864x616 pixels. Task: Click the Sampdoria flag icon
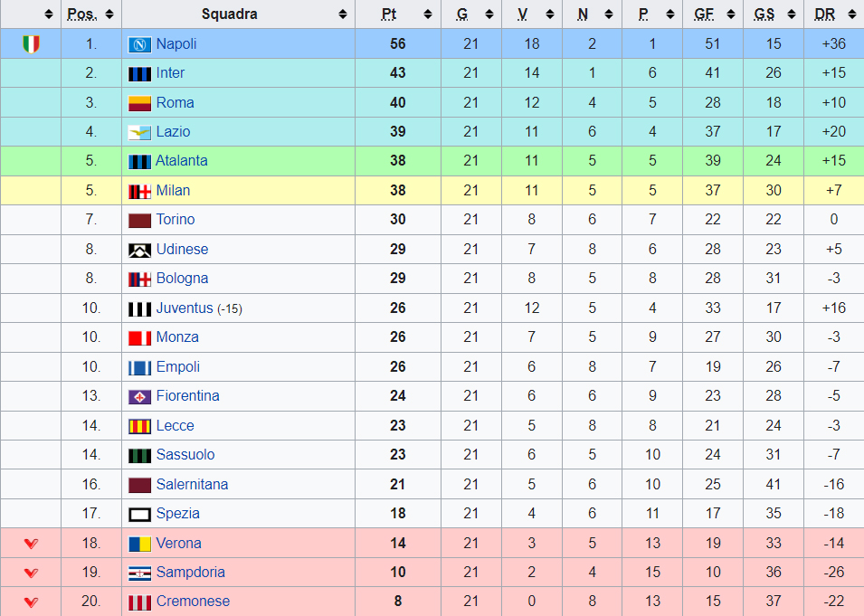[139, 573]
